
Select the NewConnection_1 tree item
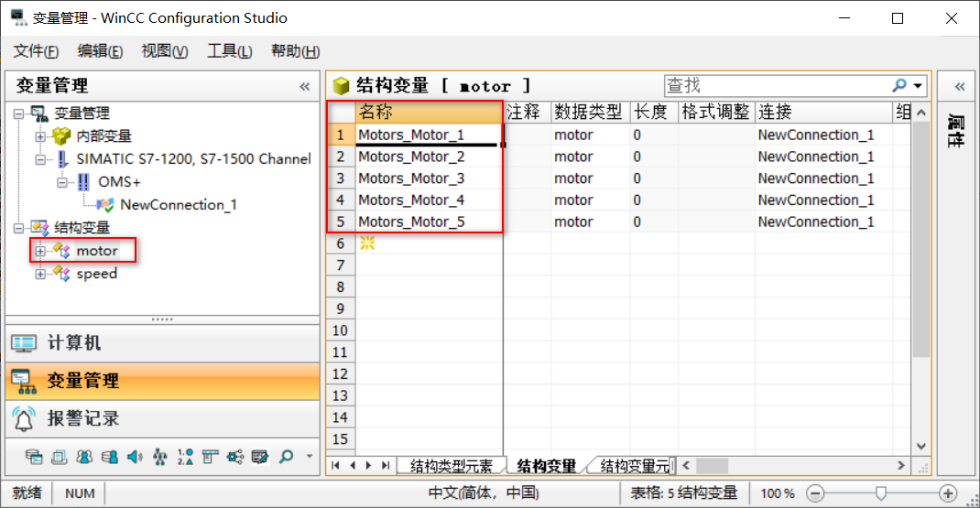click(178, 205)
